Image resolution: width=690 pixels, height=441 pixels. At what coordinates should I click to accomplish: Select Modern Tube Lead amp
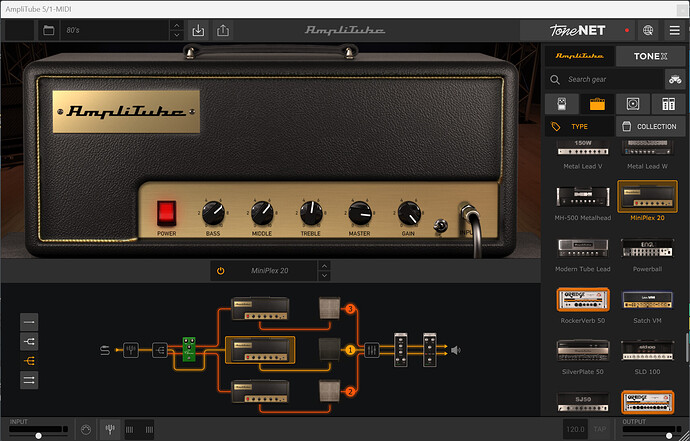click(583, 248)
